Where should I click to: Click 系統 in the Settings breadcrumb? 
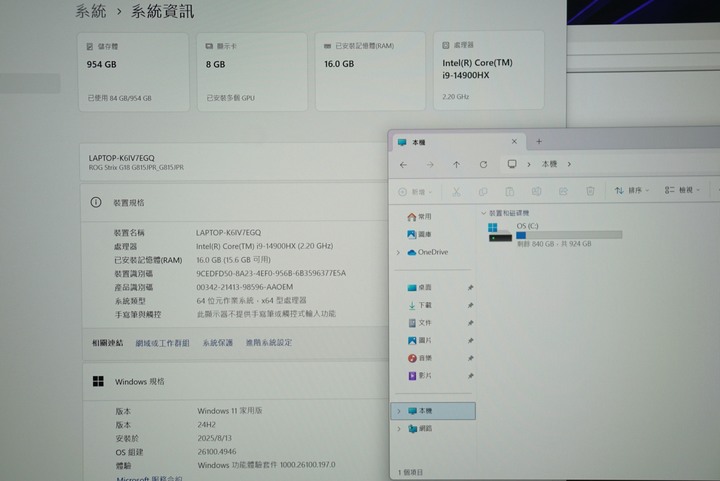(x=90, y=11)
